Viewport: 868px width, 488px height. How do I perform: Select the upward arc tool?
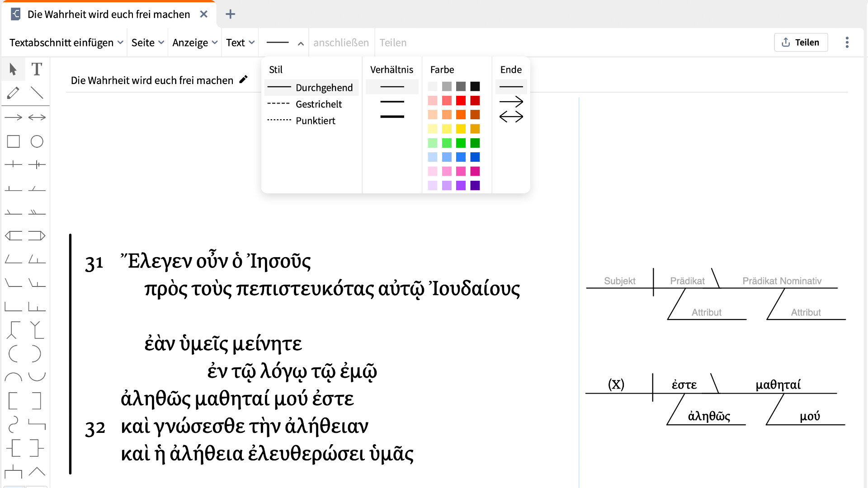pos(13,377)
